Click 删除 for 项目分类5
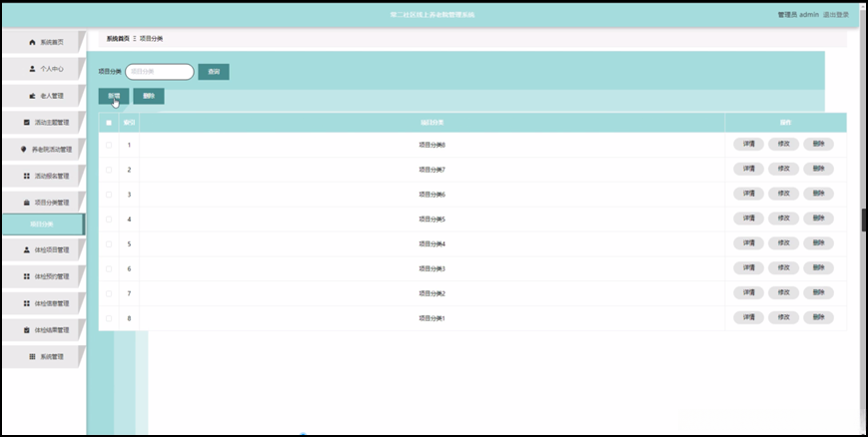The height and width of the screenshot is (437, 868). (x=819, y=218)
